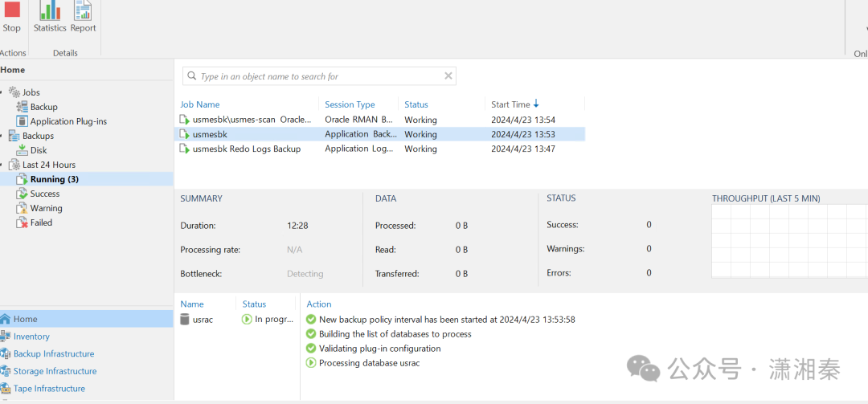868x404 pixels.
Task: Select the Backup jobs tree icon
Action: pos(23,107)
